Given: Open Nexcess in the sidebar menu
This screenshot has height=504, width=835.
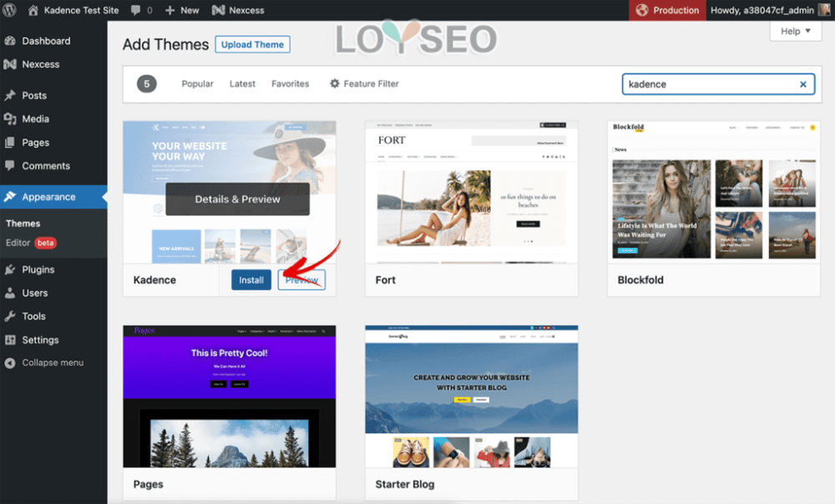Looking at the screenshot, I should pos(40,64).
